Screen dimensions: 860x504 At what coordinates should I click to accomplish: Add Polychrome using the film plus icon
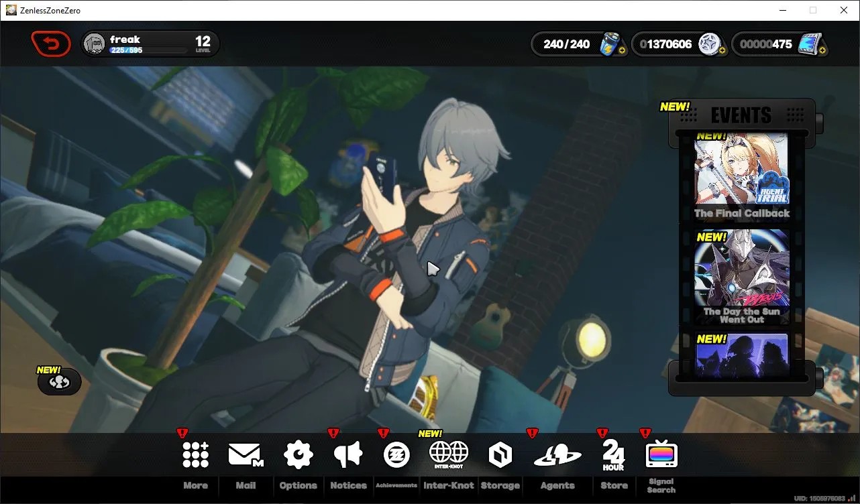coord(822,50)
